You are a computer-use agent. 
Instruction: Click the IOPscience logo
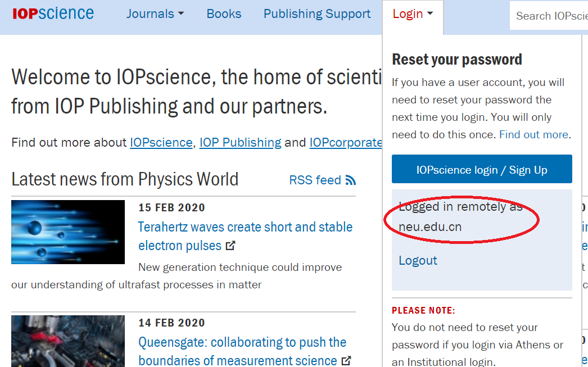coord(53,14)
